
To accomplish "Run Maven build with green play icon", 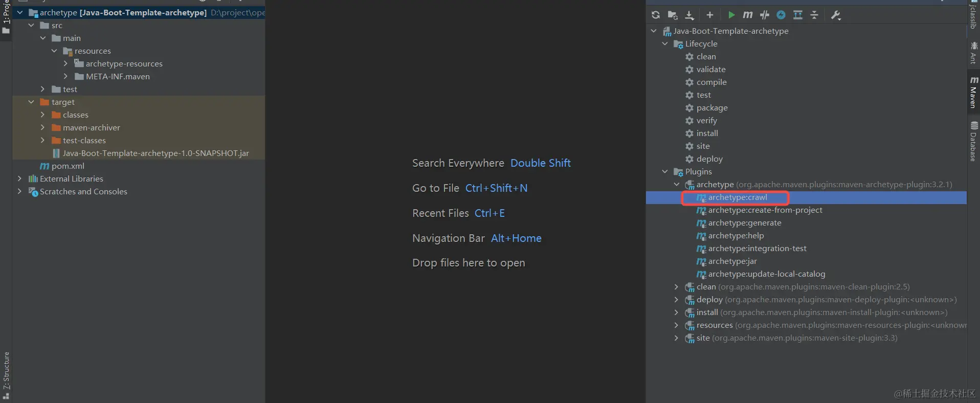I will coord(731,15).
